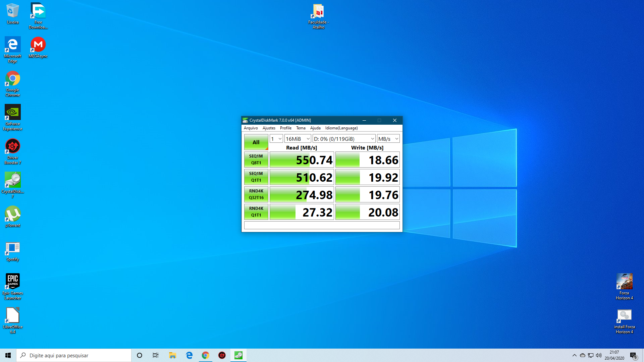Open the 16MiB test size dropdown
Viewport: 644px width, 362px height.
298,139
